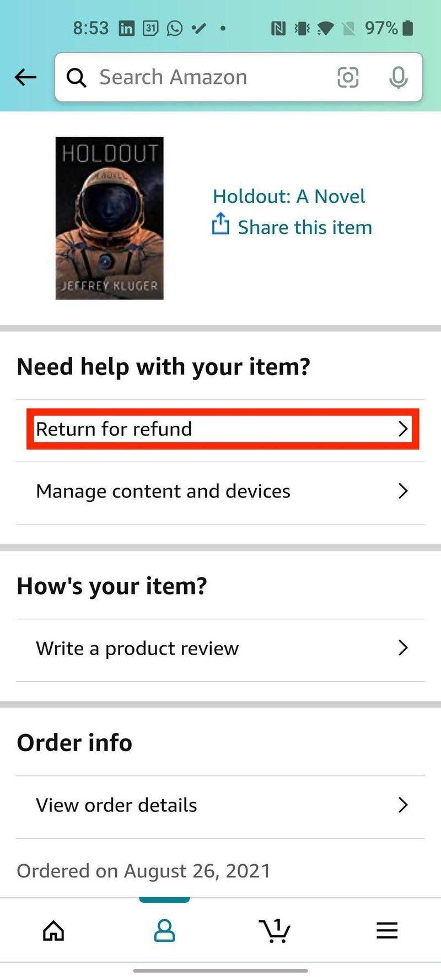Tap the share icon next to the item
Screen dimensions: 441x980
pyautogui.click(x=220, y=226)
